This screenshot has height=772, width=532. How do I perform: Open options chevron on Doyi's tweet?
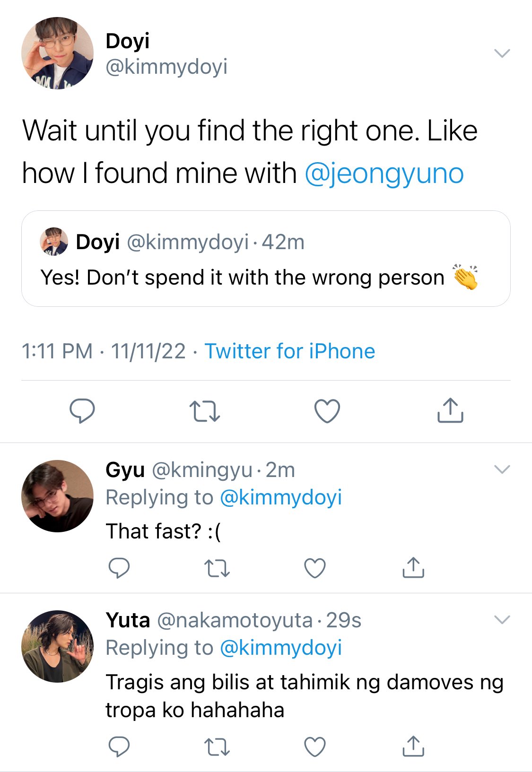coord(502,53)
